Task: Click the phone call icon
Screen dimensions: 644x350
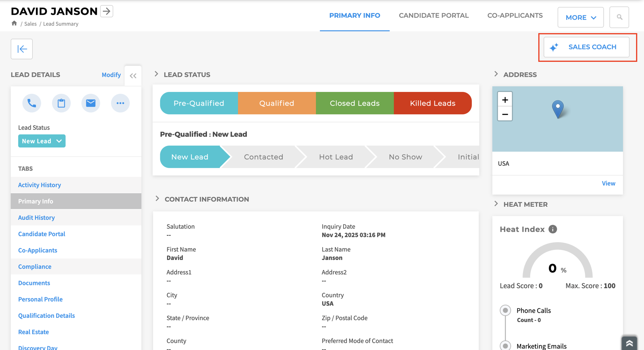Action: [32, 103]
